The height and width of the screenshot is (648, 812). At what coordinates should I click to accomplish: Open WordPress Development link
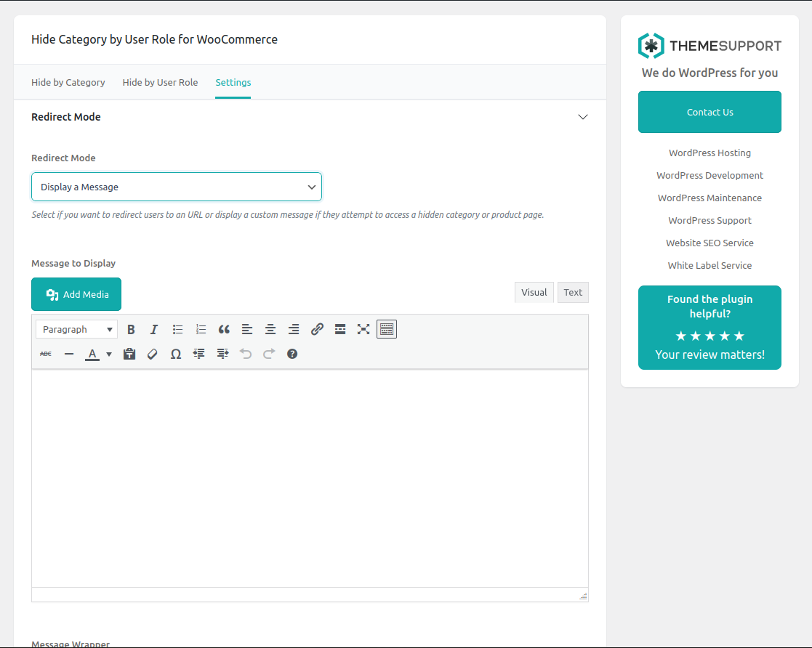click(710, 176)
